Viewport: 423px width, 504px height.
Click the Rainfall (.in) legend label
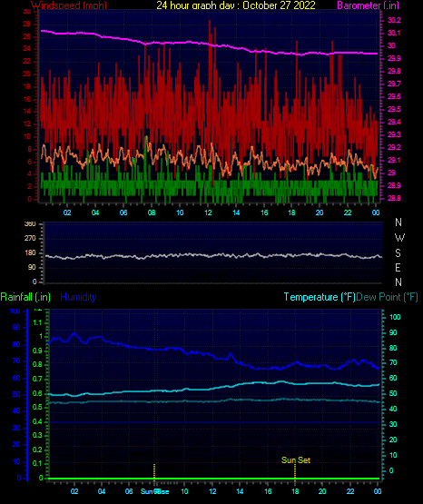[x=25, y=297]
